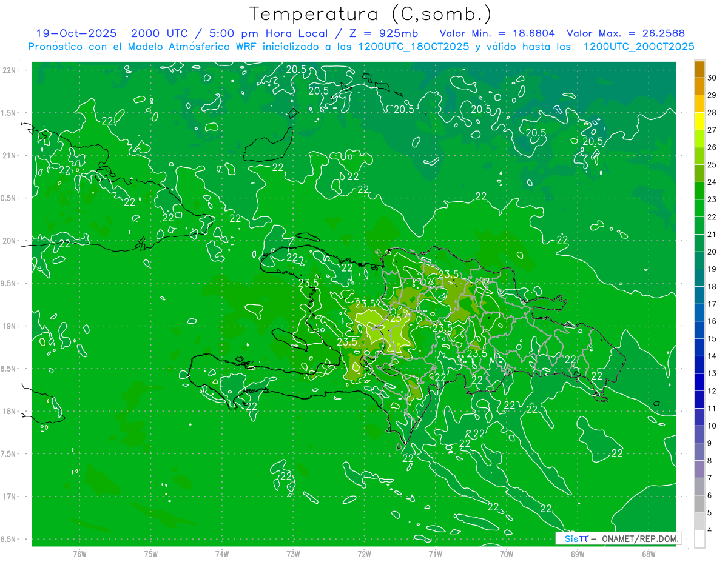Click the "18N" latitude axis label
The height and width of the screenshot is (562, 728).
(9, 412)
